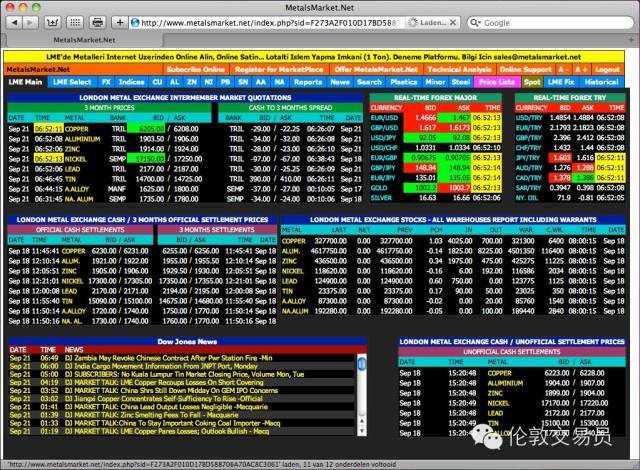Click the URL address field
The image size is (640, 470).
pos(267,23)
